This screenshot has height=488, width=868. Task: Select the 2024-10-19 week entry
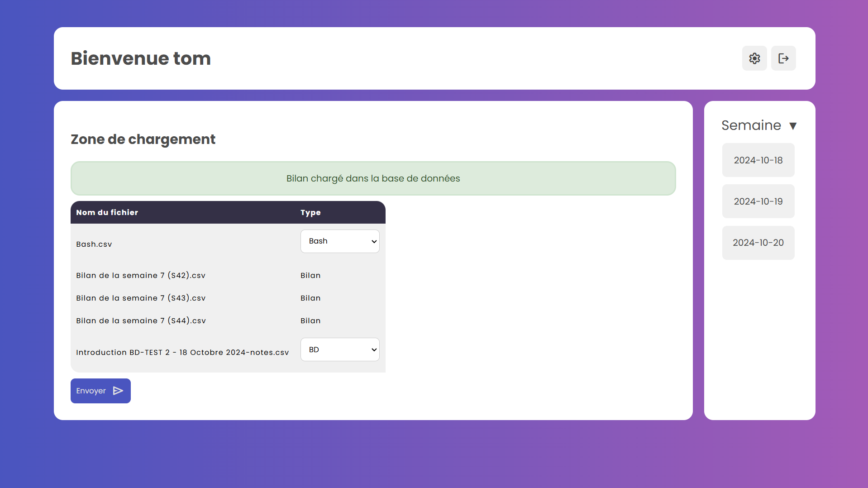pos(758,201)
